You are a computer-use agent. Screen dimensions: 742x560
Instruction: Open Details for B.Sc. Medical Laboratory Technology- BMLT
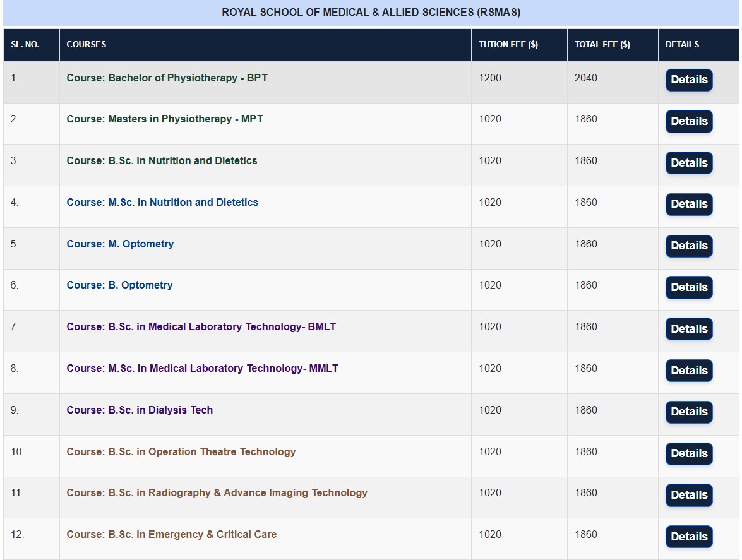tap(688, 329)
